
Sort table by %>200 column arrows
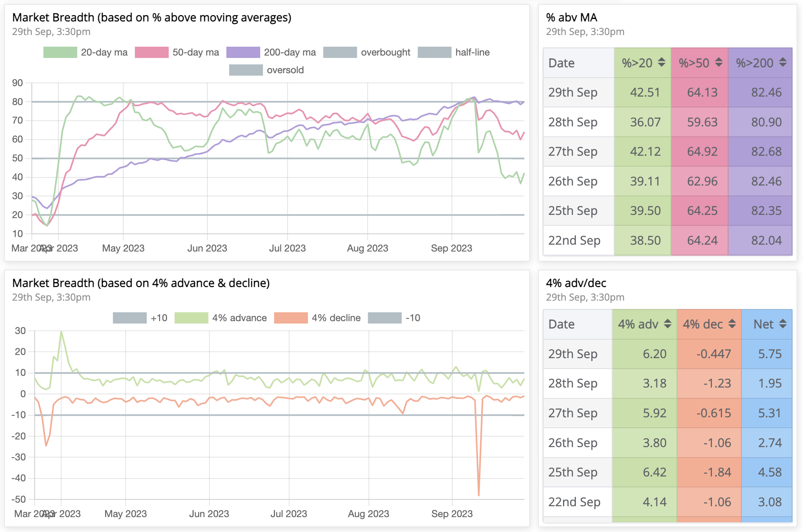(782, 62)
